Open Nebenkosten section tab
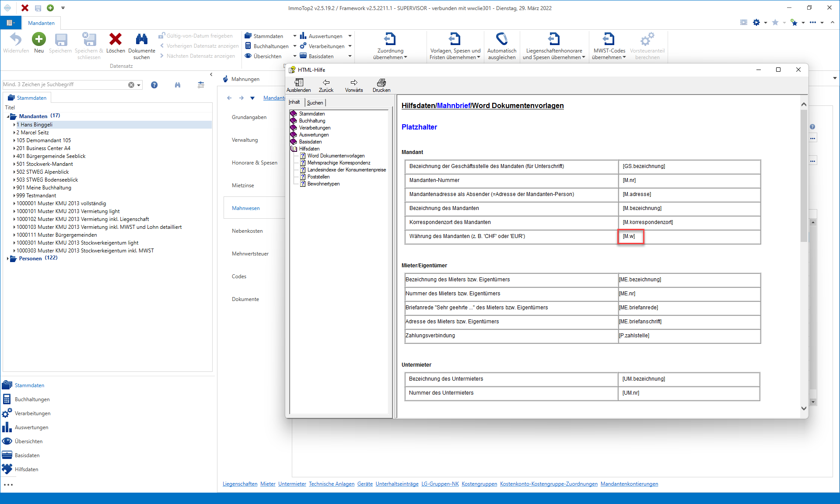The height and width of the screenshot is (504, 840). pos(247,231)
